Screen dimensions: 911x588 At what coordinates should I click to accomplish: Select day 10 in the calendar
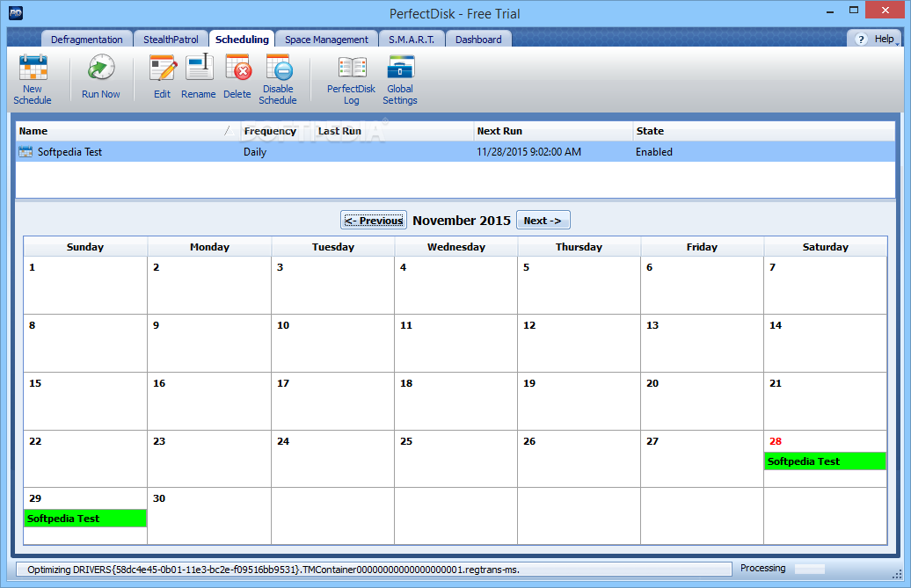pos(332,343)
